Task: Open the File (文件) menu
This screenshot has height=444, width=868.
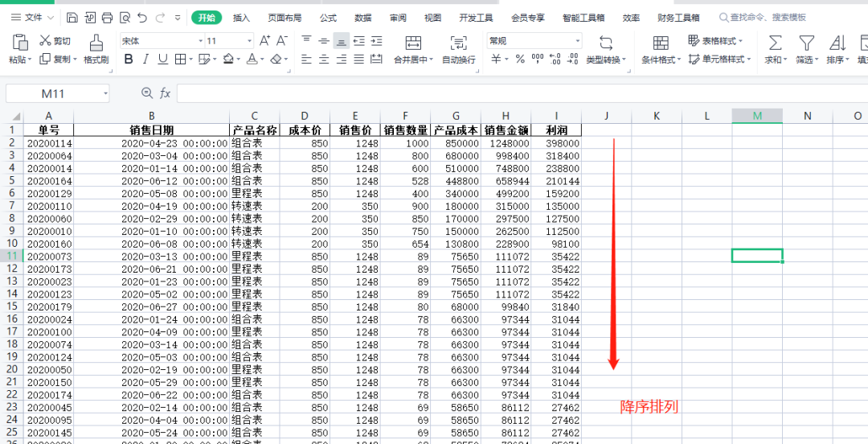Action: click(x=34, y=18)
